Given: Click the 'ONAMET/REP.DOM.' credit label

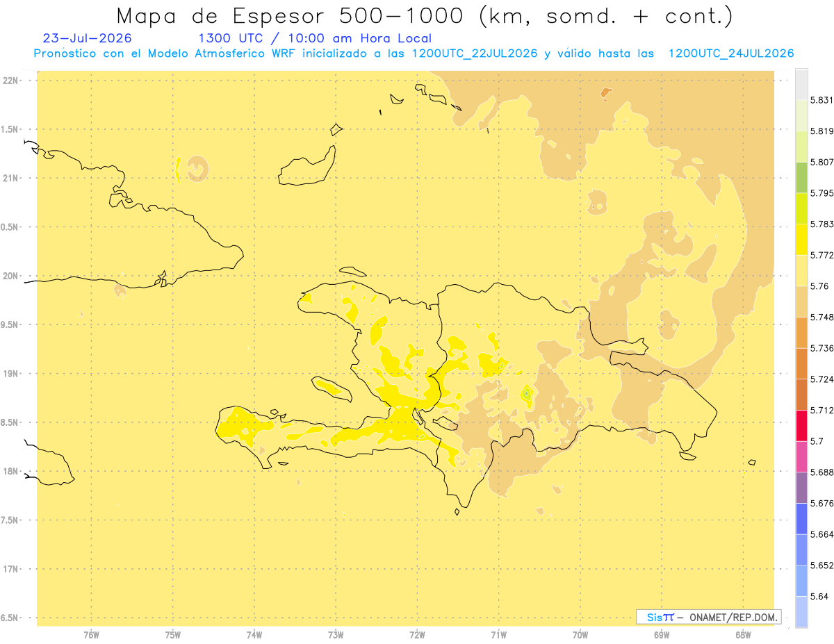Looking at the screenshot, I should coord(733,617).
